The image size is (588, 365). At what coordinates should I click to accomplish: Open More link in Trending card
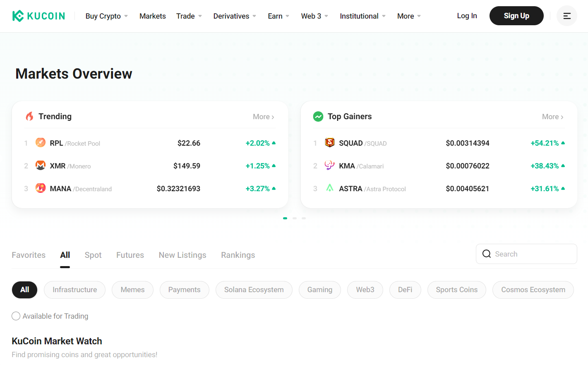[264, 117]
